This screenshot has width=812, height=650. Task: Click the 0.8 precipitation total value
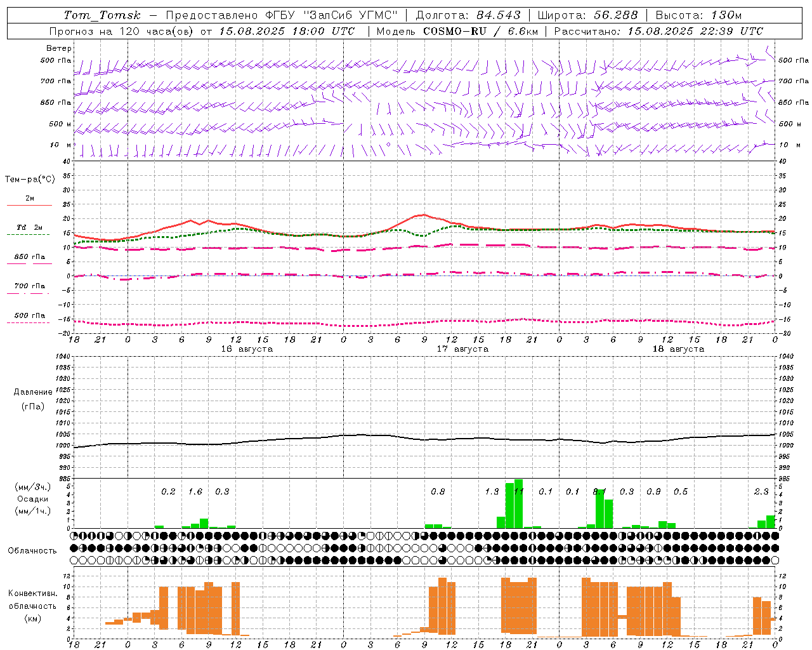[x=438, y=491]
